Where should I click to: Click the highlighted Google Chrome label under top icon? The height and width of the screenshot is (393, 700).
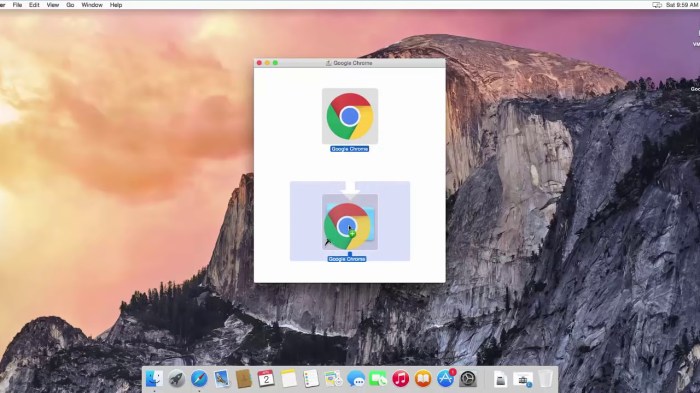click(x=350, y=149)
